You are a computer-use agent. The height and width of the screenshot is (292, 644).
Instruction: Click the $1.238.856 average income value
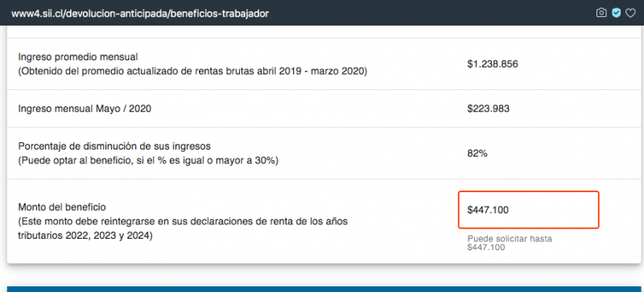[493, 64]
